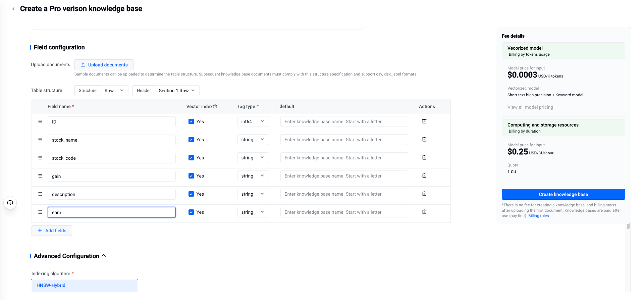Click trash icon for the earn field

(424, 212)
